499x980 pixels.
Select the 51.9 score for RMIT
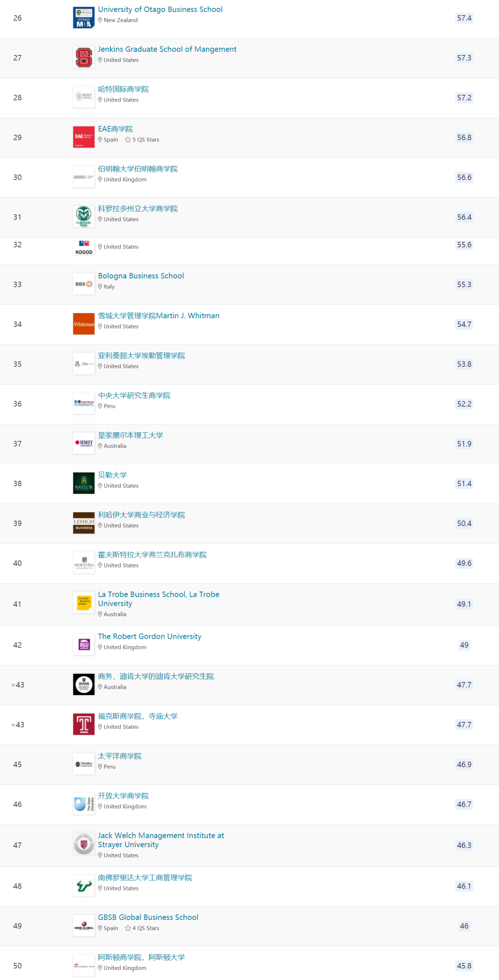click(464, 444)
